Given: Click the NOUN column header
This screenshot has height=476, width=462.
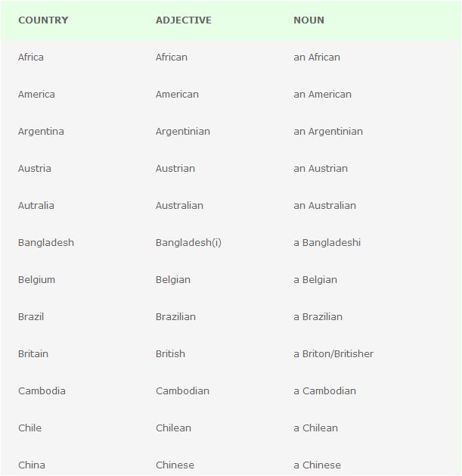Looking at the screenshot, I should point(309,20).
